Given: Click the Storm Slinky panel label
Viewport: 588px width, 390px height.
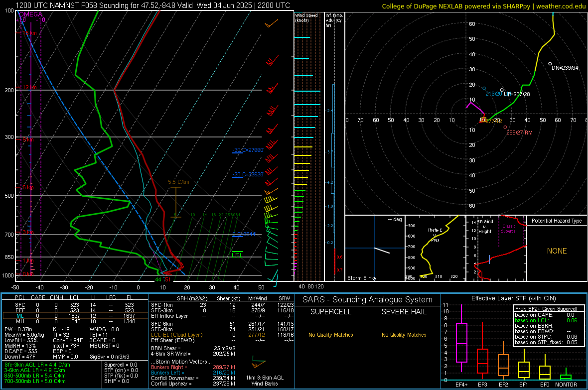Looking at the screenshot, I should click(361, 278).
